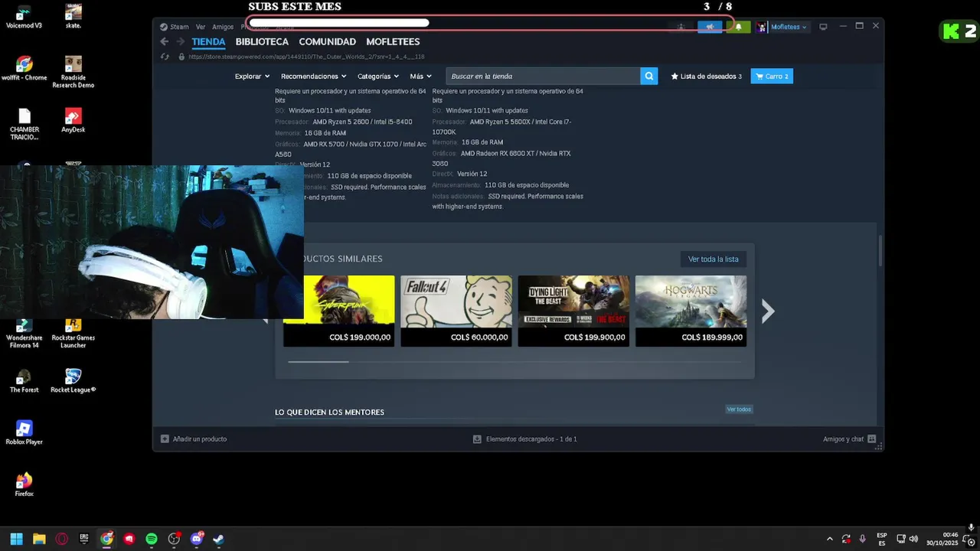This screenshot has width=980, height=551.
Task: Switch to the TIENDA tab
Action: 208,42
